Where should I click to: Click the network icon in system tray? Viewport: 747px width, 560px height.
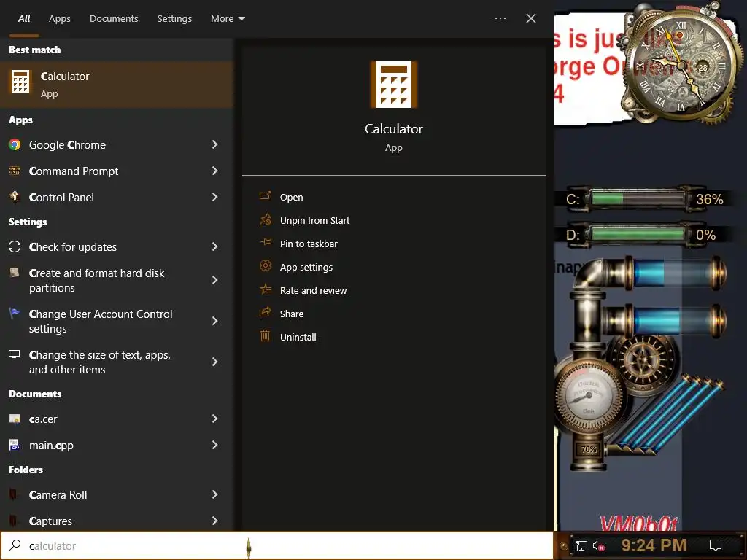[581, 545]
